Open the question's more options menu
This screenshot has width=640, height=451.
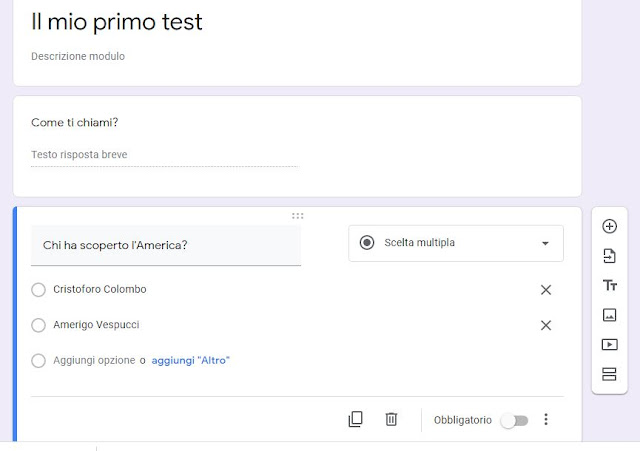(546, 420)
